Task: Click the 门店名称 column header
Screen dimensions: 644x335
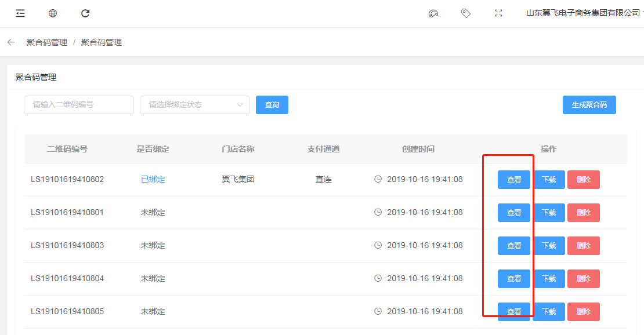Action: click(x=238, y=149)
